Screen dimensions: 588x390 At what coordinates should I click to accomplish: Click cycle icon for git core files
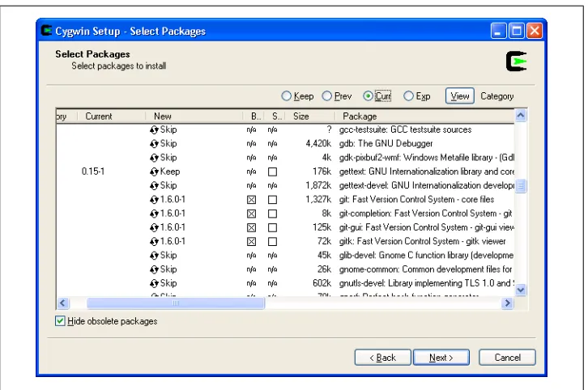coord(154,200)
